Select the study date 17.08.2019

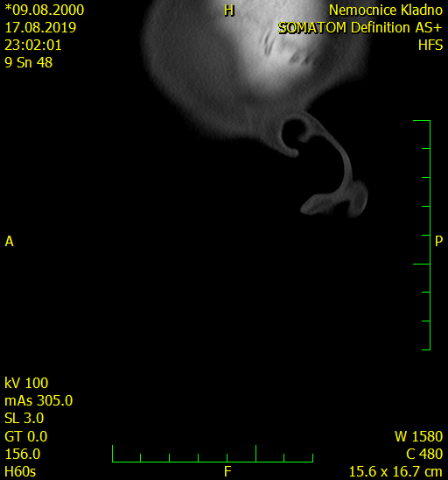40,27
